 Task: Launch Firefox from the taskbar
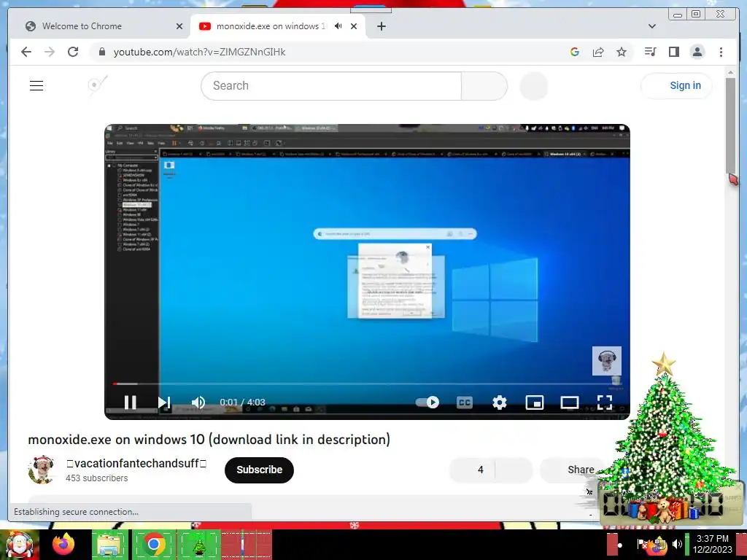(64, 544)
